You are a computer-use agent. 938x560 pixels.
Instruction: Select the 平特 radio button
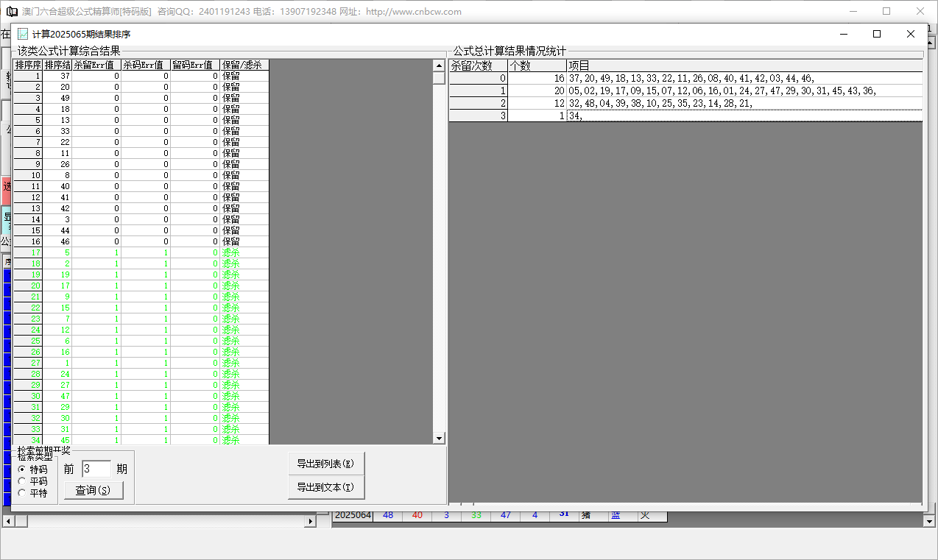pyautogui.click(x=22, y=493)
